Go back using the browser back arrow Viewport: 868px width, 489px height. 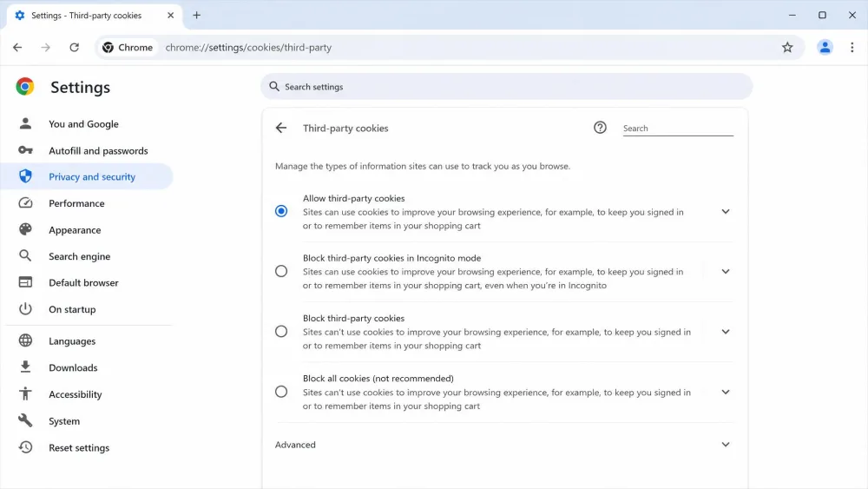click(17, 48)
